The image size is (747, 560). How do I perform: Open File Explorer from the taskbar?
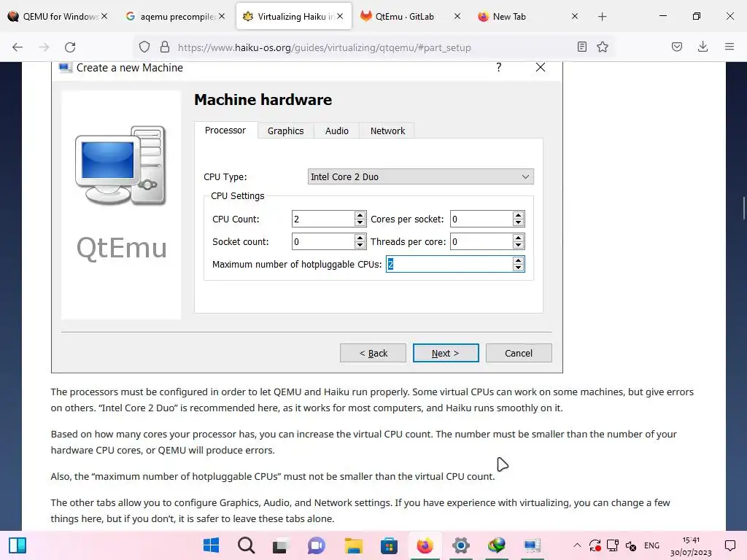pyautogui.click(x=354, y=545)
